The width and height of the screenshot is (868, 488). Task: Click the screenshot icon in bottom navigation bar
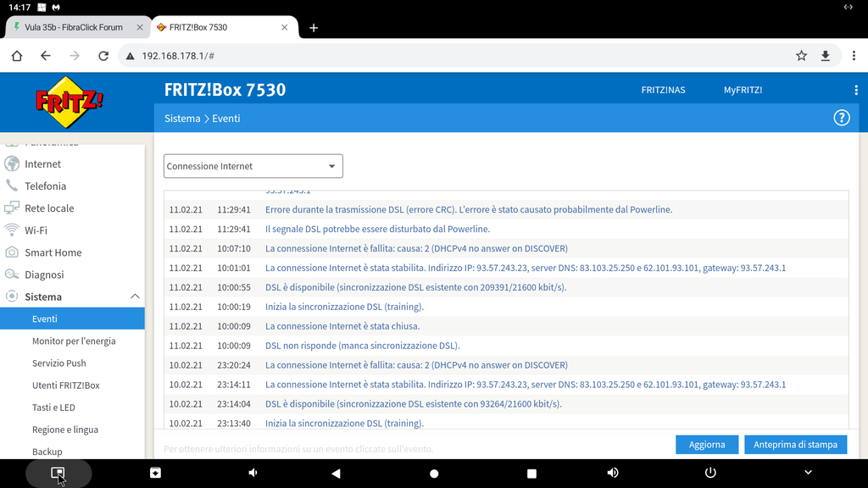pyautogui.click(x=58, y=473)
